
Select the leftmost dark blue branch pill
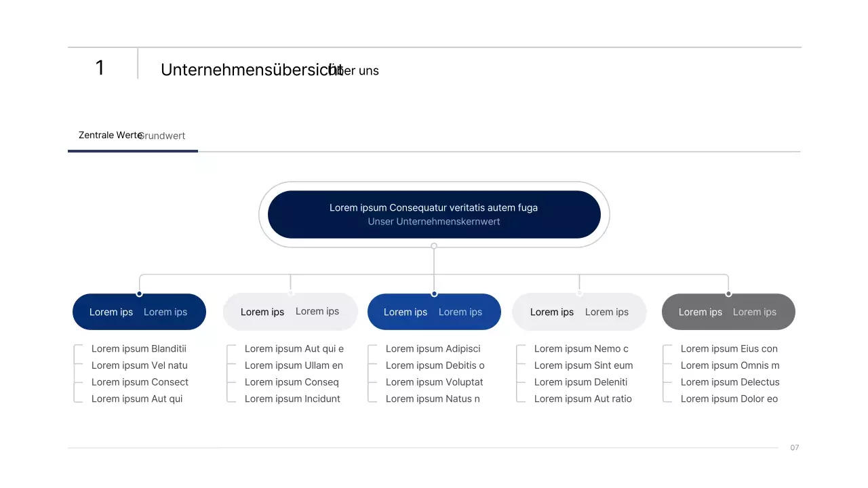pyautogui.click(x=139, y=312)
